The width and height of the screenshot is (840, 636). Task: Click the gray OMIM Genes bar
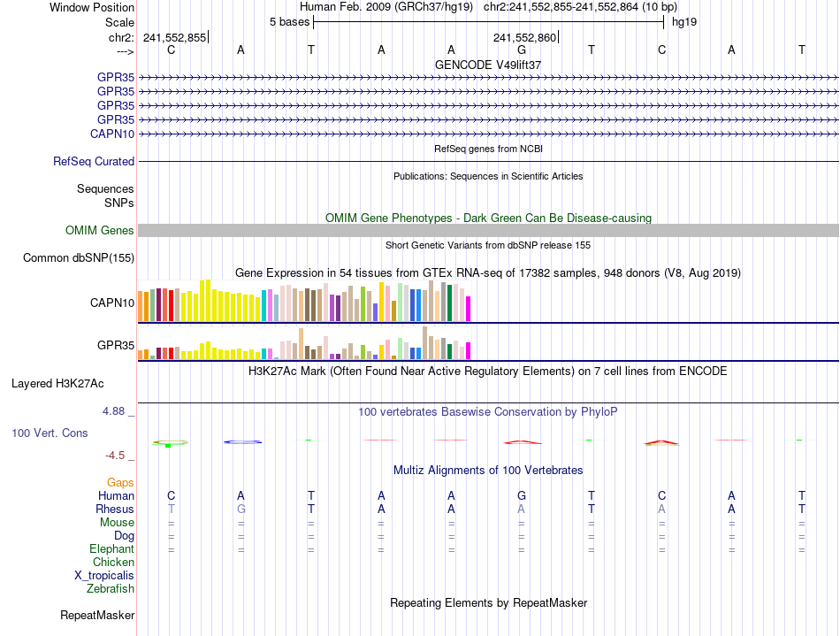(x=488, y=230)
